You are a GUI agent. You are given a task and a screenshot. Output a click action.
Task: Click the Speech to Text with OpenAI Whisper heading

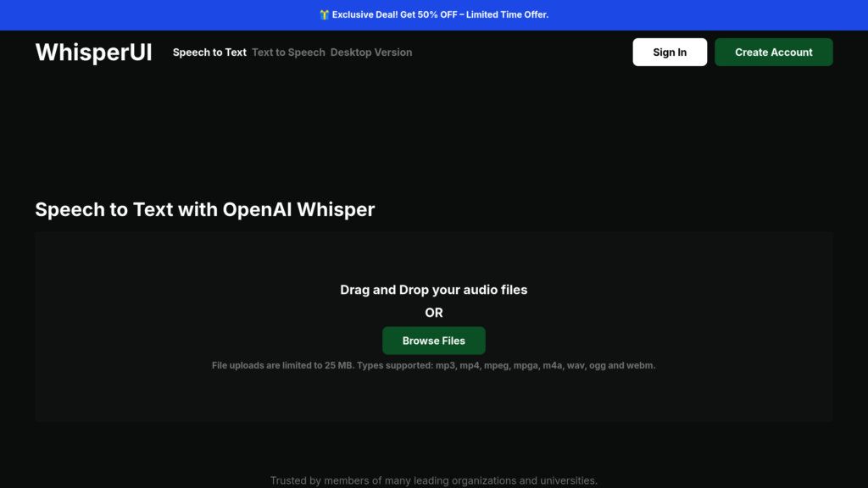(x=204, y=209)
